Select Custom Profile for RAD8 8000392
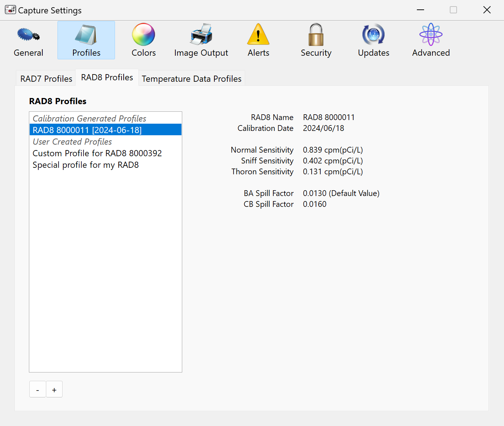Viewport: 504px width, 426px height. point(97,153)
